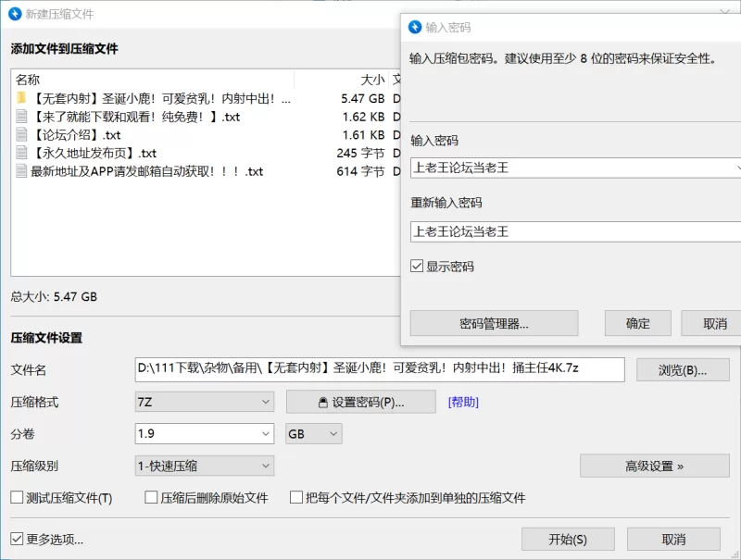Expand the 分卷 size combo box

tap(265, 433)
